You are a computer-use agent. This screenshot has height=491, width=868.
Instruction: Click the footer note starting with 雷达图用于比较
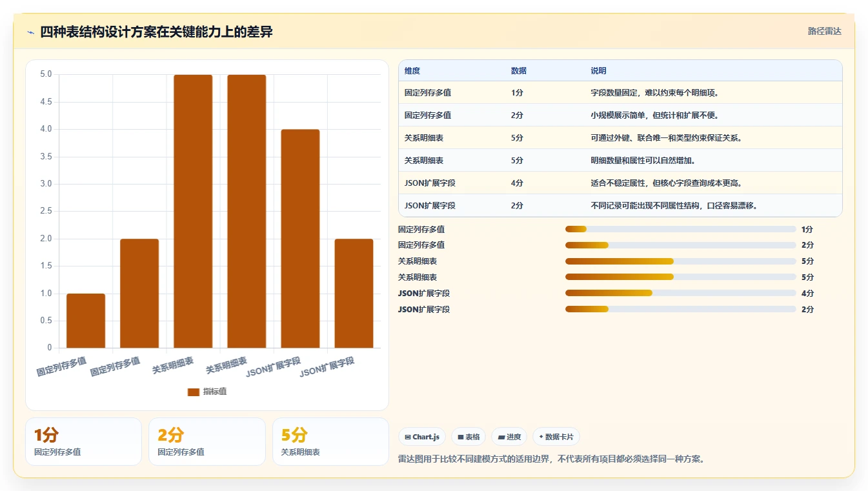point(552,459)
